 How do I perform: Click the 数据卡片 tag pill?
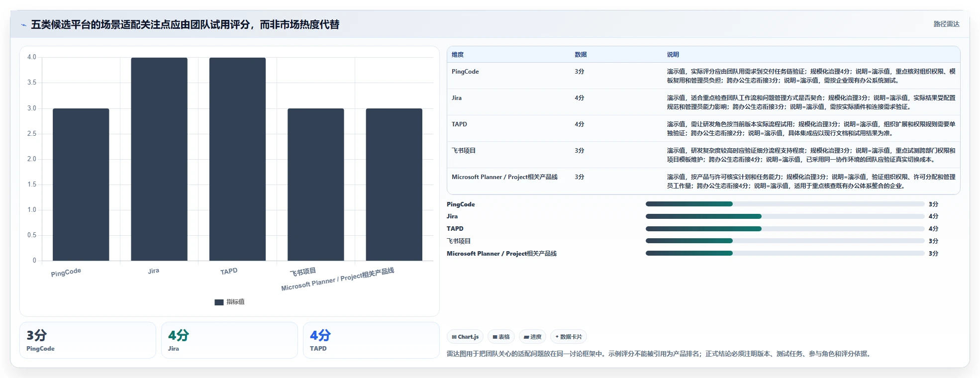[x=569, y=337]
